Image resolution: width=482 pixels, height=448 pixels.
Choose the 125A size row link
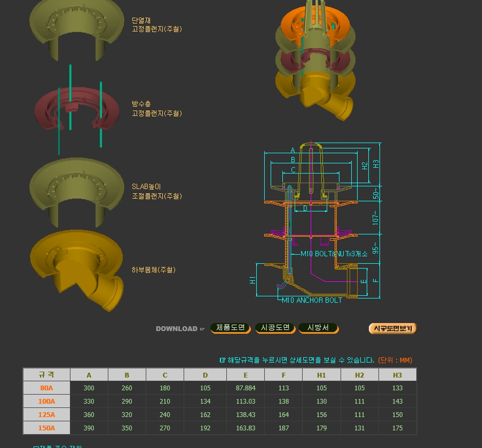pos(47,415)
